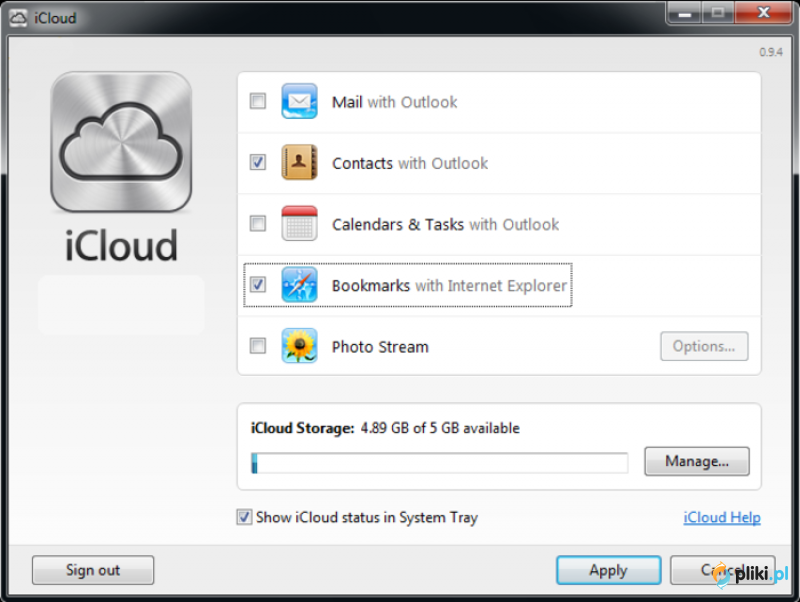Click 'Bookmarks with Internet Explorer' label

click(x=449, y=286)
